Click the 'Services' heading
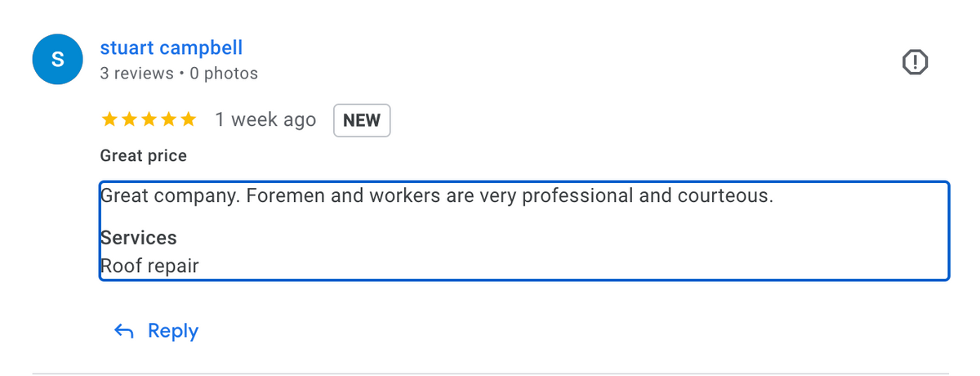 tap(139, 238)
